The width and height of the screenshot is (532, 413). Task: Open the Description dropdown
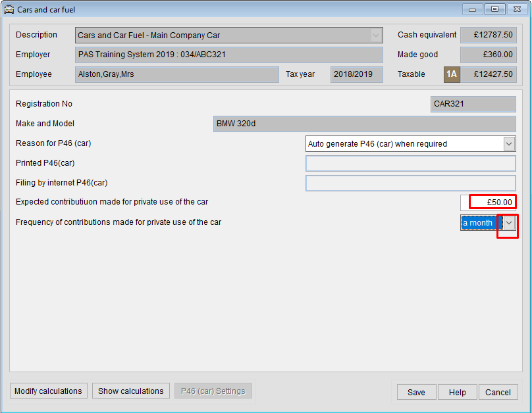coord(375,35)
